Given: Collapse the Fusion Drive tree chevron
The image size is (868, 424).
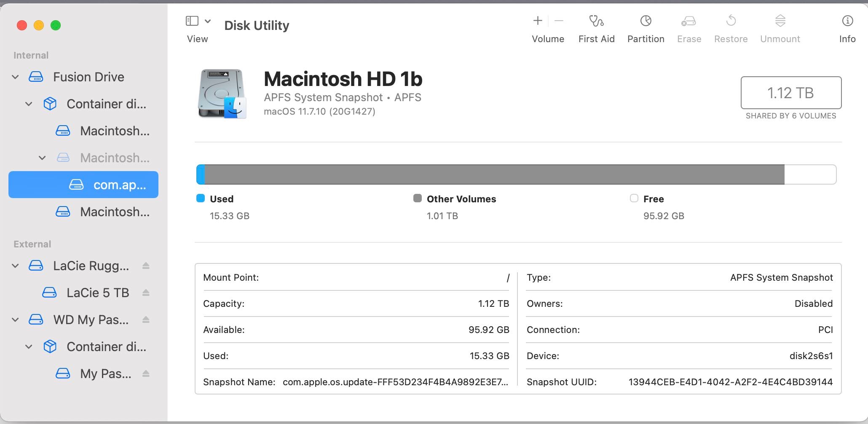Looking at the screenshot, I should click(15, 77).
